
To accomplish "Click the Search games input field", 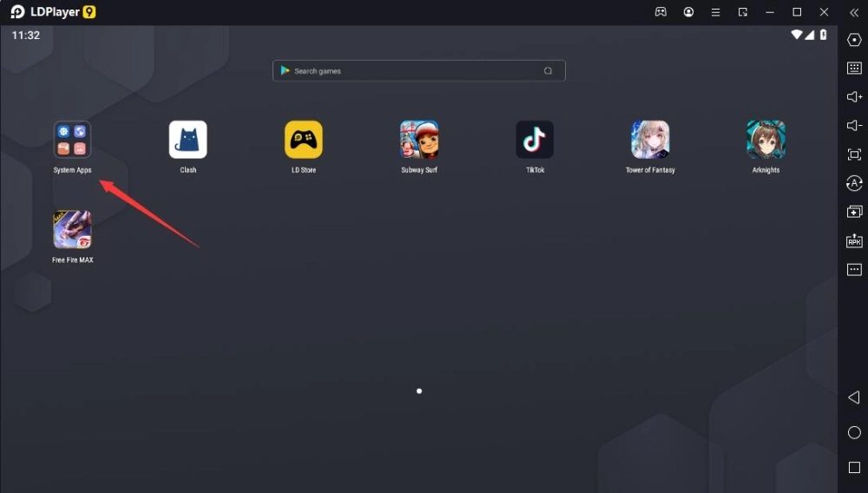I will point(419,71).
